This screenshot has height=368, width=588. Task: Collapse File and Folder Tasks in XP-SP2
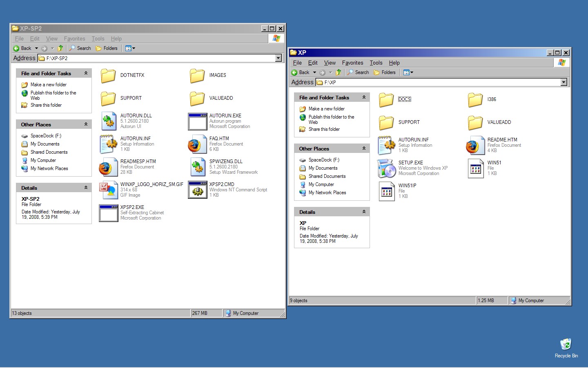(86, 73)
